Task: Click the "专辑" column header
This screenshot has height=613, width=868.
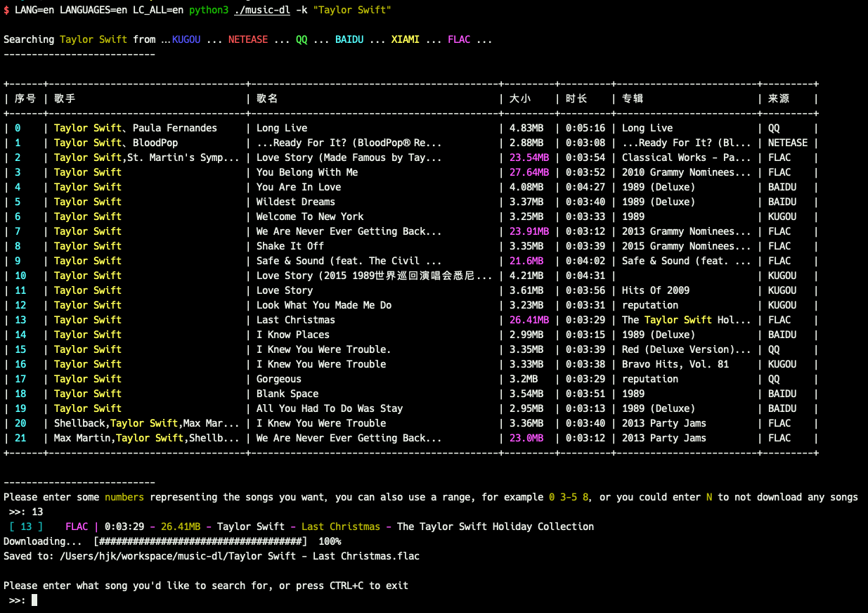Action: [x=633, y=98]
